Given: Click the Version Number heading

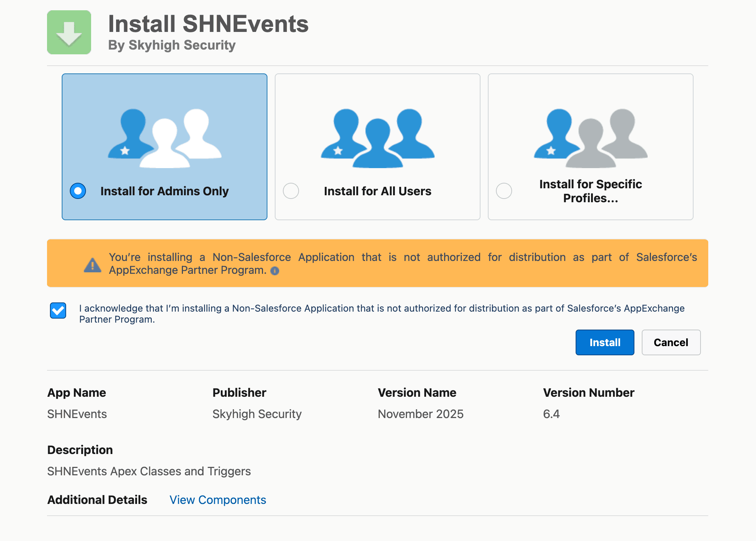Looking at the screenshot, I should (589, 393).
